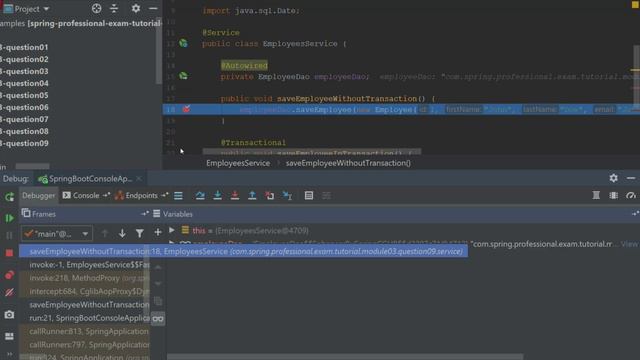Close the SpringBootConsoleAp debug tab
This screenshot has width=640, height=360.
pos(139,179)
